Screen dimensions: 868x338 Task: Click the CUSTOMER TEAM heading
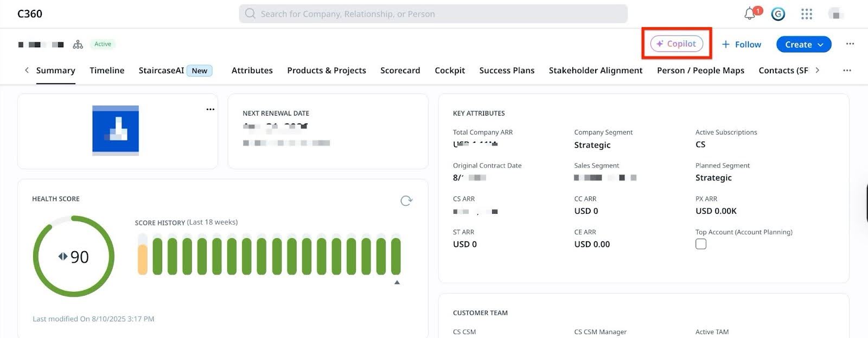pos(480,313)
